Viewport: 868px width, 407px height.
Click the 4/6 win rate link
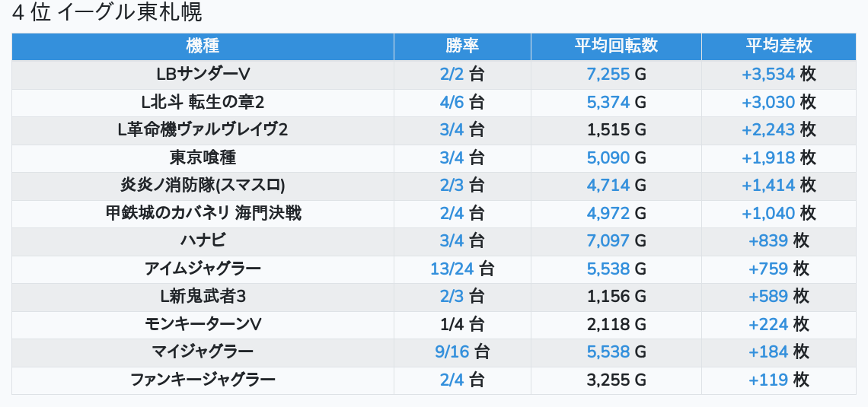[x=452, y=102]
